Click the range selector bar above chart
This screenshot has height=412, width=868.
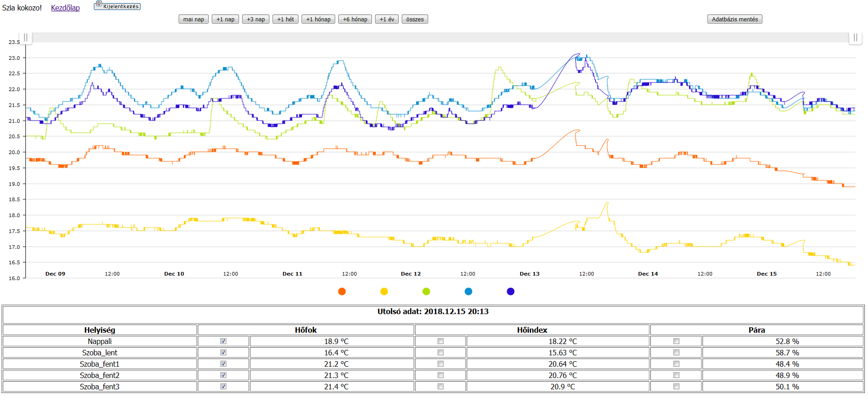(x=440, y=38)
